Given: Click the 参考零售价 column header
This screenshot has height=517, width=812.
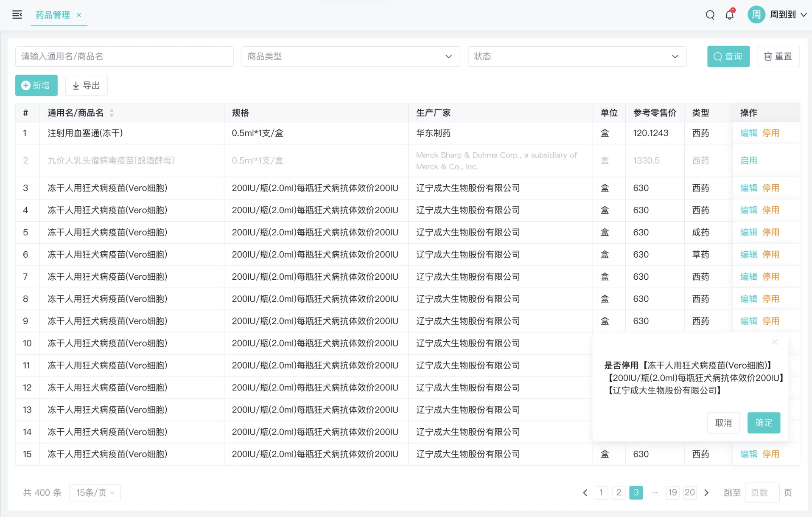Looking at the screenshot, I should pyautogui.click(x=655, y=113).
